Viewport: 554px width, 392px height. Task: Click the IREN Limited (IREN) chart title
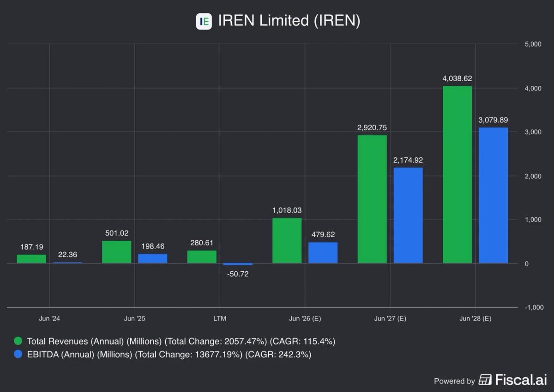[x=289, y=21]
